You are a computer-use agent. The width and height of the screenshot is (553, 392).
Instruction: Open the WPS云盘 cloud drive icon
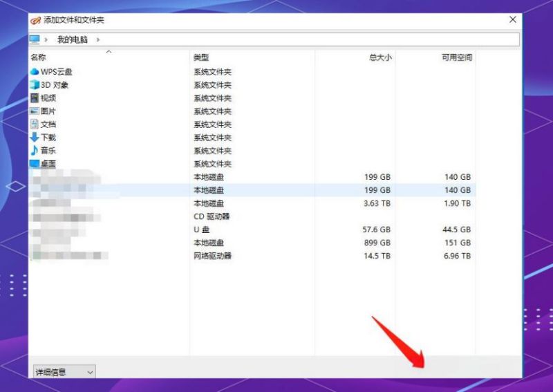coord(35,72)
